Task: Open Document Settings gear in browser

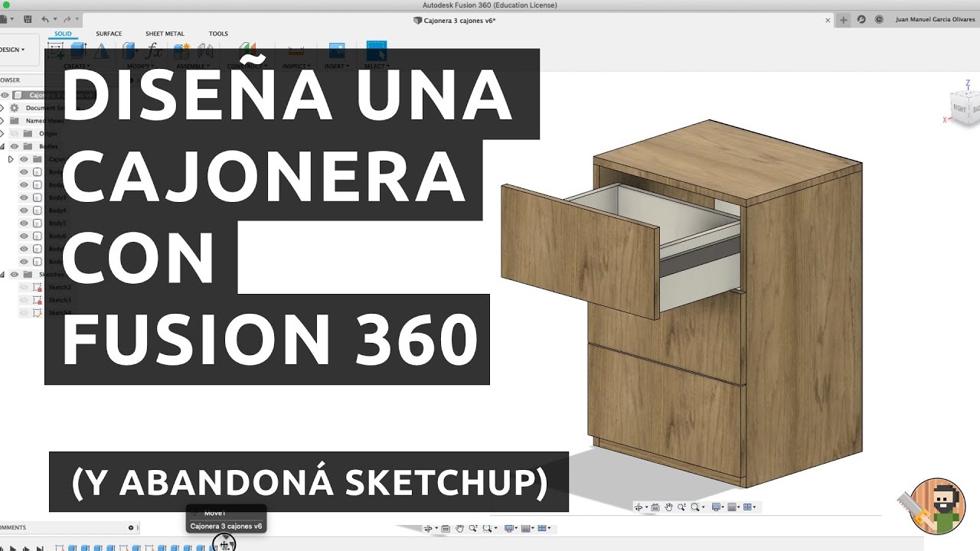Action: point(14,108)
